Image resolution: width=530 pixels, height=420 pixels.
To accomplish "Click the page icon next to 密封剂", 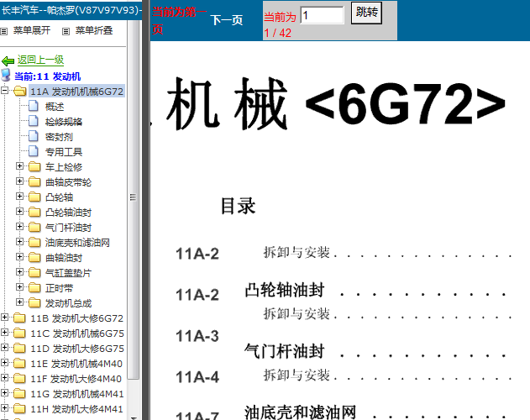I will click(x=34, y=136).
